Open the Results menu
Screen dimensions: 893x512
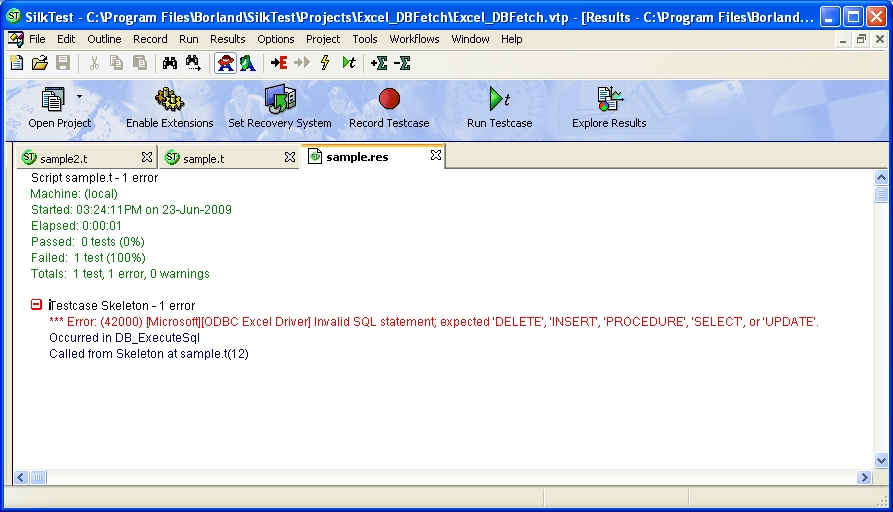[x=227, y=39]
